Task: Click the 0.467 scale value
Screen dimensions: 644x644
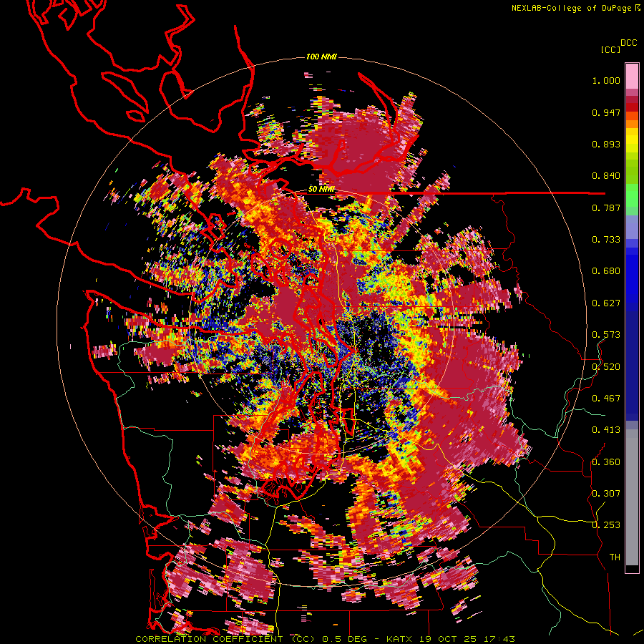Action: 606,398
